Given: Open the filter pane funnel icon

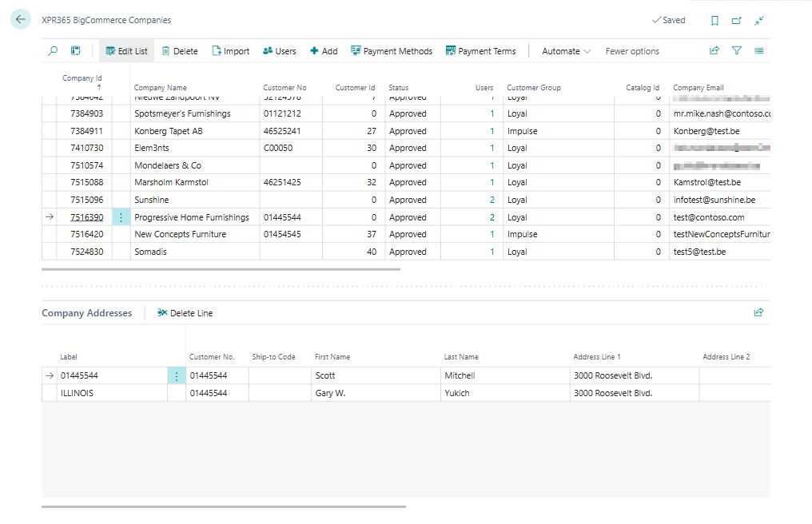Looking at the screenshot, I should [x=736, y=50].
